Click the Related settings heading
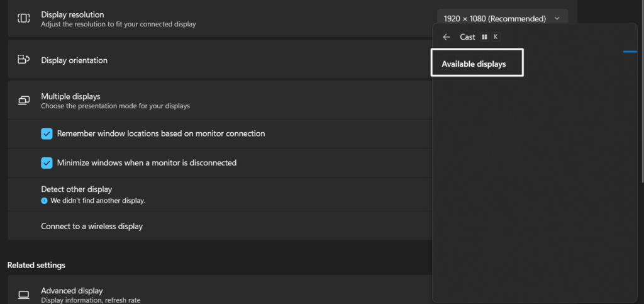644x304 pixels. point(36,265)
